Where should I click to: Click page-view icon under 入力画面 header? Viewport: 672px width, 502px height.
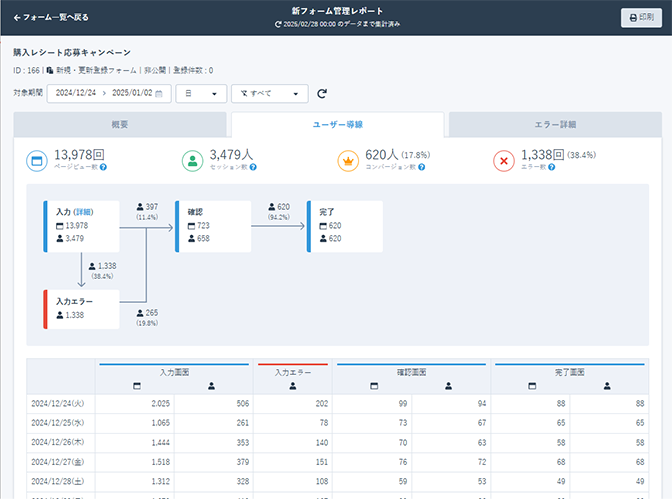tap(137, 386)
